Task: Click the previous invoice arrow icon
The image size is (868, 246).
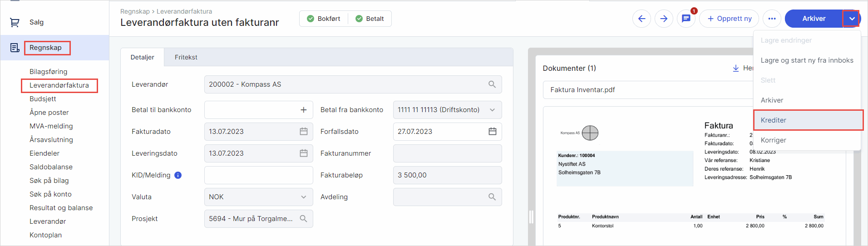Action: tap(641, 19)
